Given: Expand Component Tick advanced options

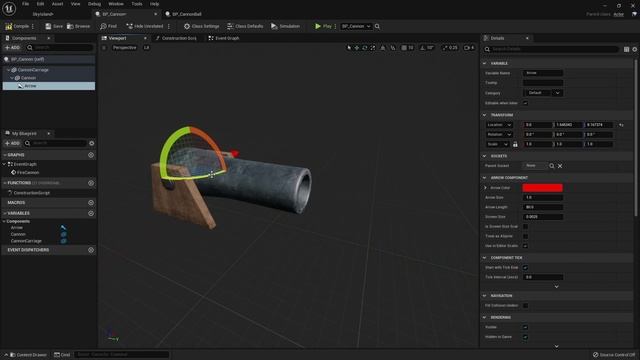Looking at the screenshot, I should pos(556,287).
